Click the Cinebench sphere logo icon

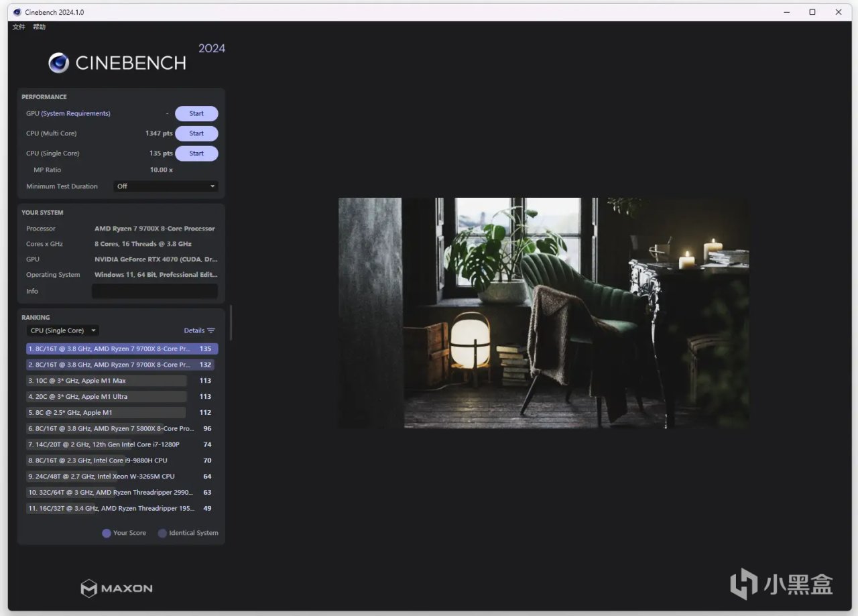(x=59, y=62)
